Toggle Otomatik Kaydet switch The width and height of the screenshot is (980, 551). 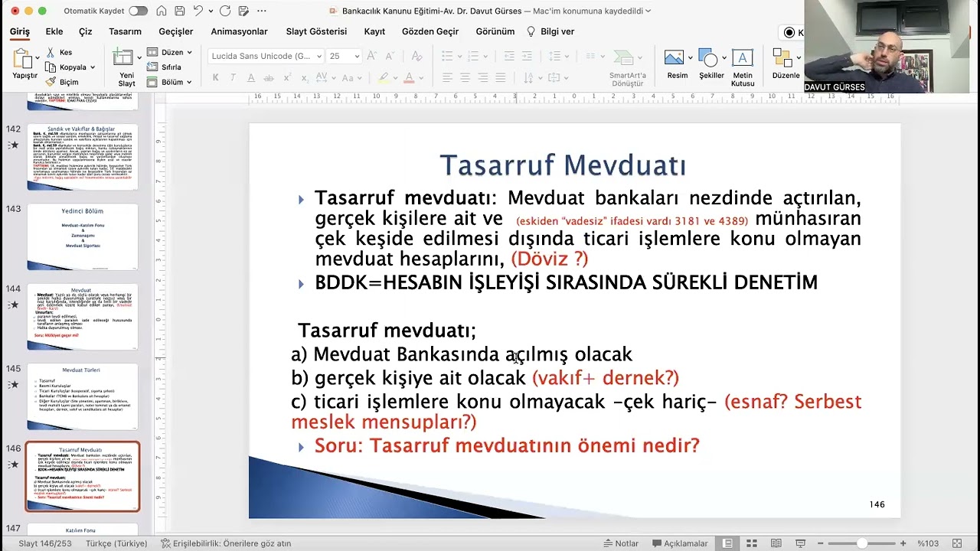pyautogui.click(x=138, y=11)
